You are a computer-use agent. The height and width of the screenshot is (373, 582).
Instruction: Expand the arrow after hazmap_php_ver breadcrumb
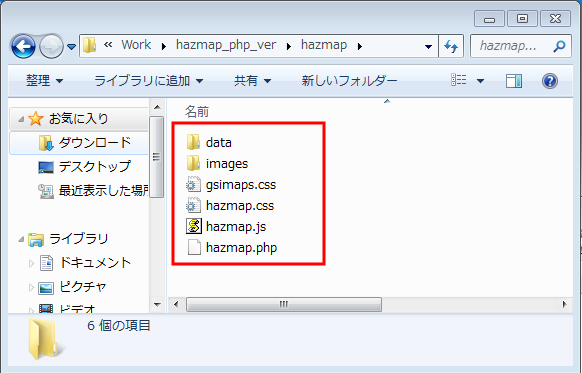pyautogui.click(x=289, y=46)
